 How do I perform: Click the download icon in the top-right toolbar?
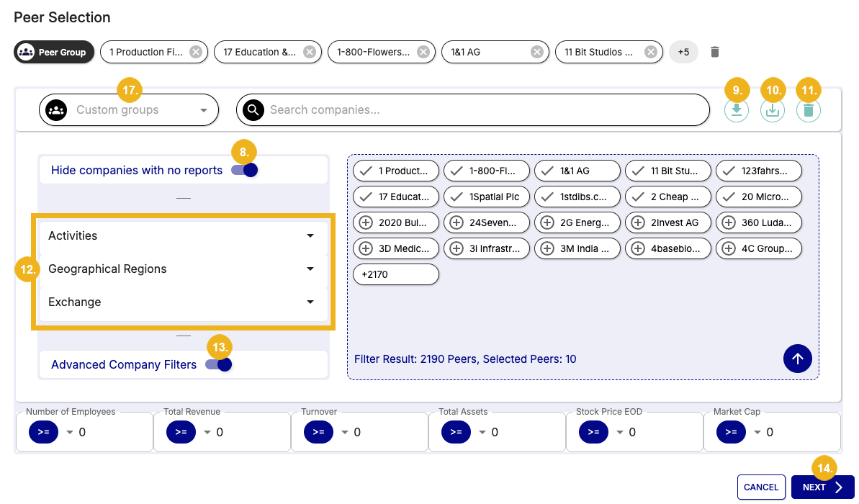pos(736,110)
